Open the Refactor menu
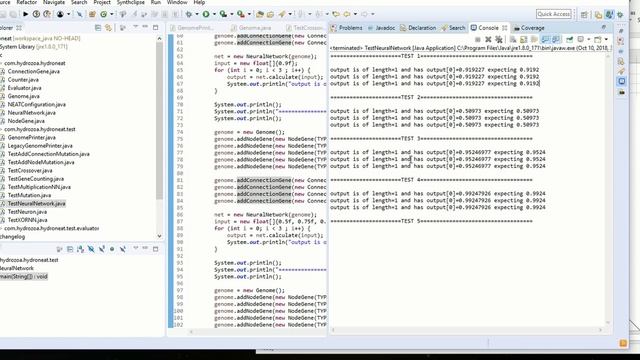This screenshot has width=640, height=360. 27,2
